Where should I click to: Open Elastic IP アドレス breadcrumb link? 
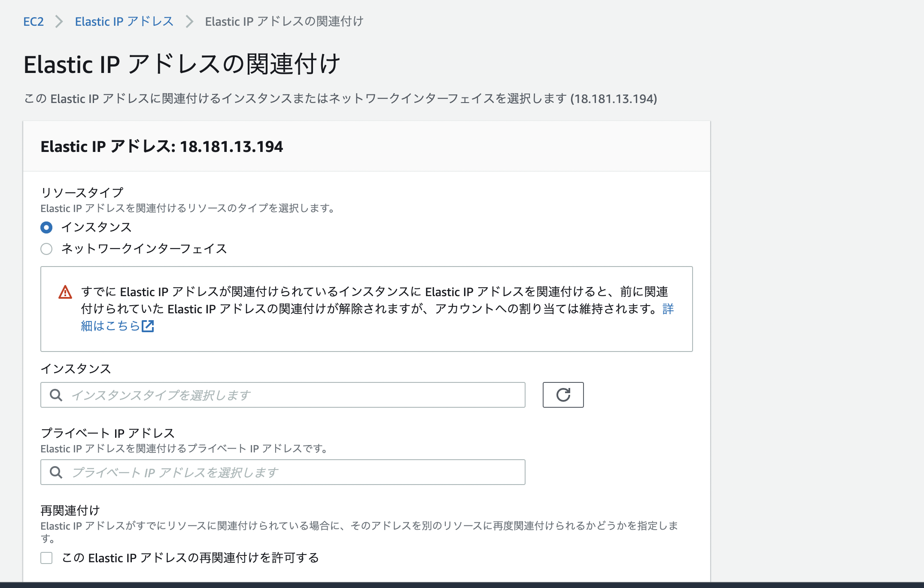pos(124,21)
